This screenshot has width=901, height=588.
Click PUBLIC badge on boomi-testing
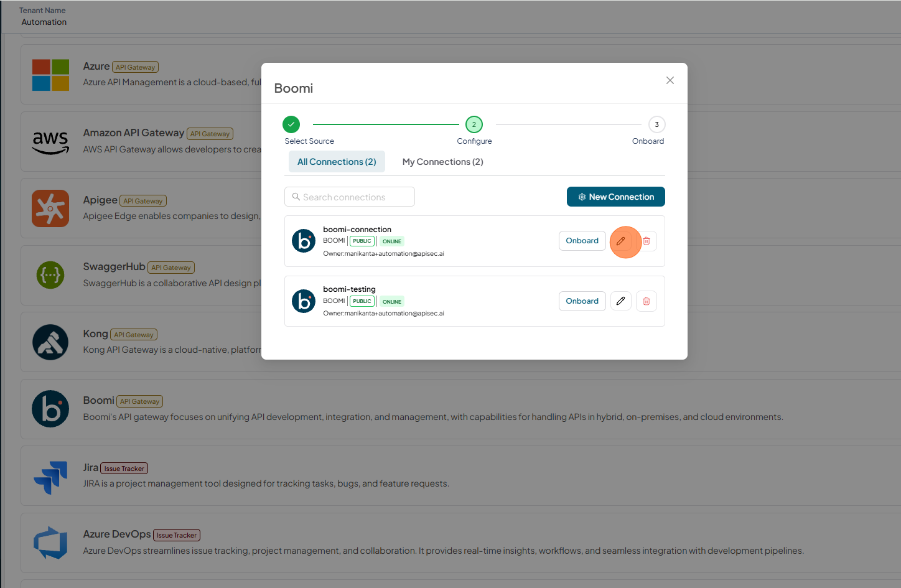coord(362,301)
